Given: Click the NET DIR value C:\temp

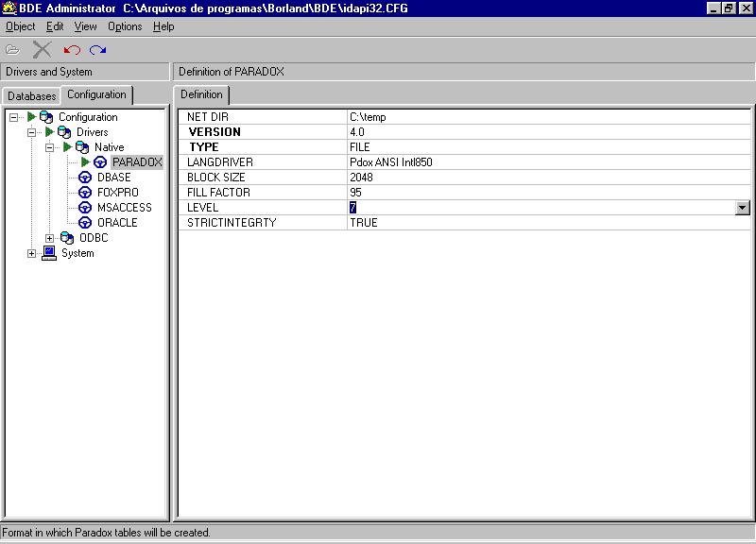Looking at the screenshot, I should 368,117.
